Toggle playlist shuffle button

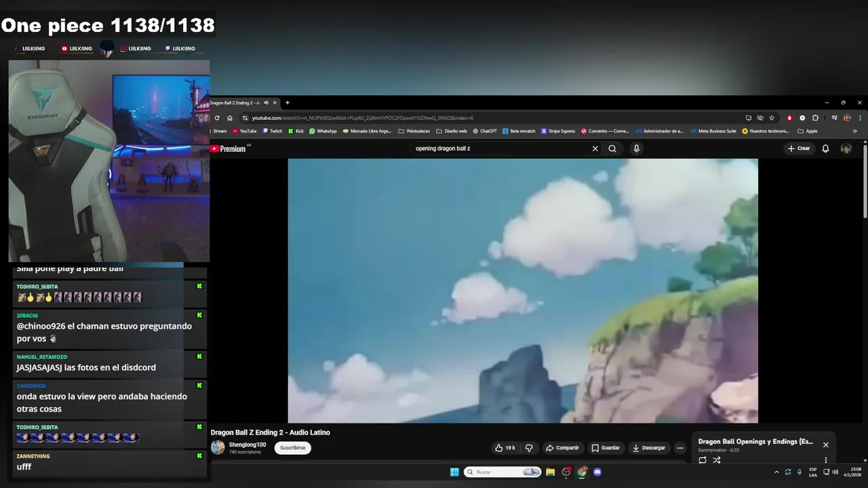click(x=717, y=460)
